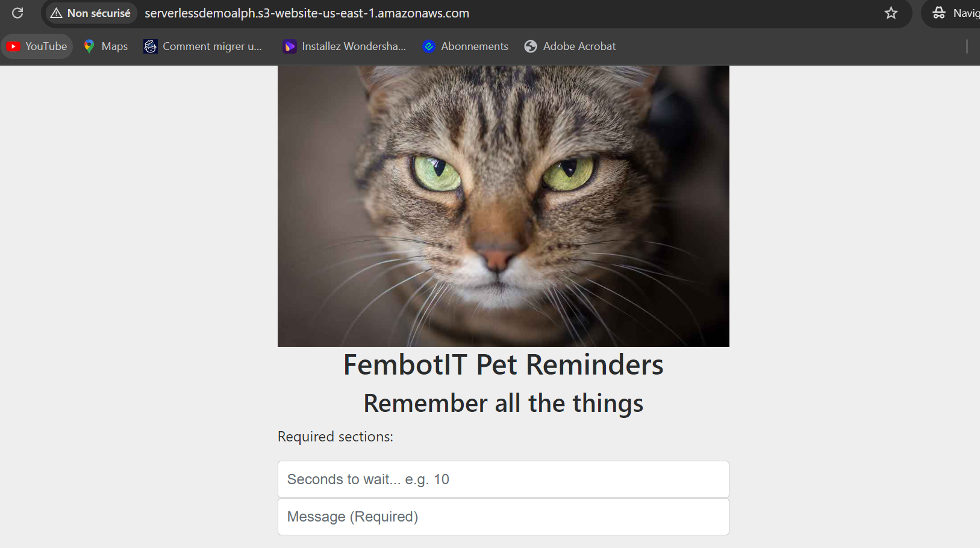Focus the address bar URL text
Image resolution: width=980 pixels, height=548 pixels.
[307, 13]
